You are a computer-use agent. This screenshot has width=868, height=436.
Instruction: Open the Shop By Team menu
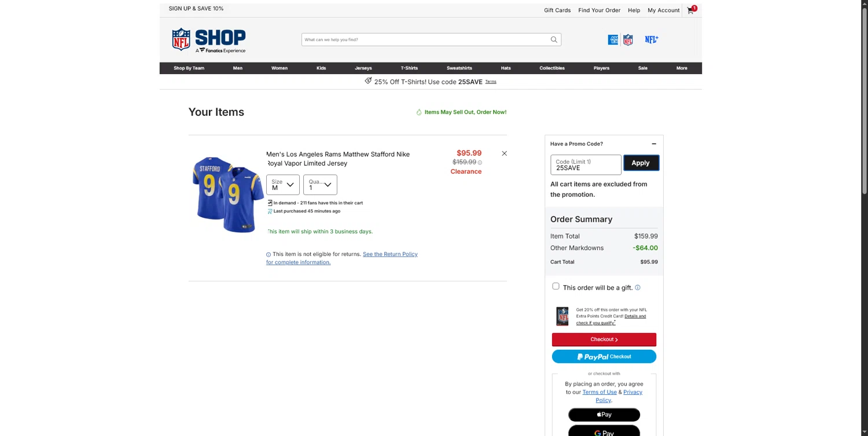(x=189, y=68)
